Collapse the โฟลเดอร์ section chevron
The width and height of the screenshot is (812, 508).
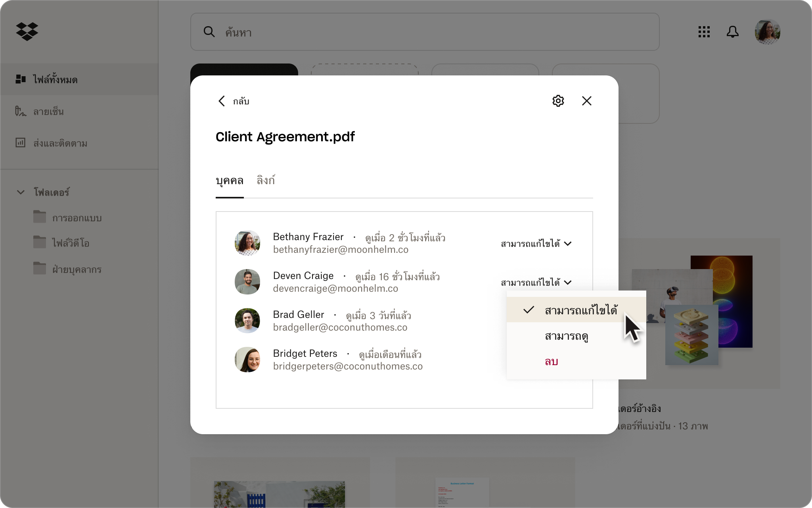[21, 192]
